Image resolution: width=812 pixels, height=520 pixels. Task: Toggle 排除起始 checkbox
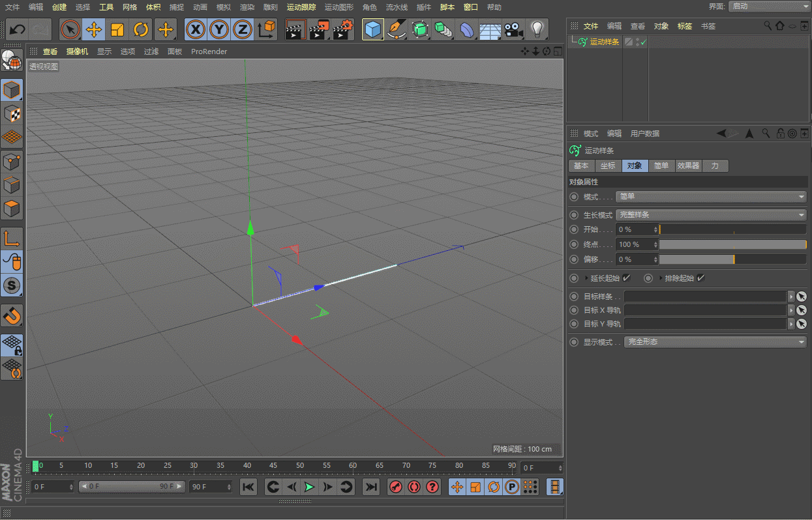pos(700,278)
